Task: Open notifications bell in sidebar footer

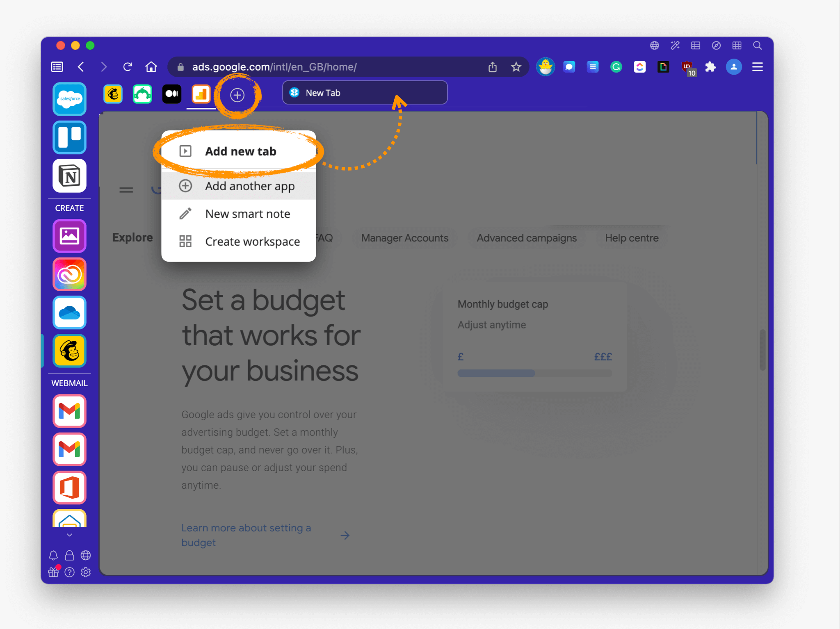Action: 53,555
